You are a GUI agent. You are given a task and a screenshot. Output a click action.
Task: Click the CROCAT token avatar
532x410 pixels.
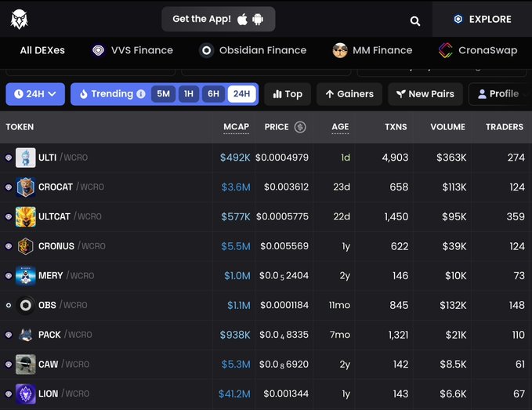click(25, 187)
